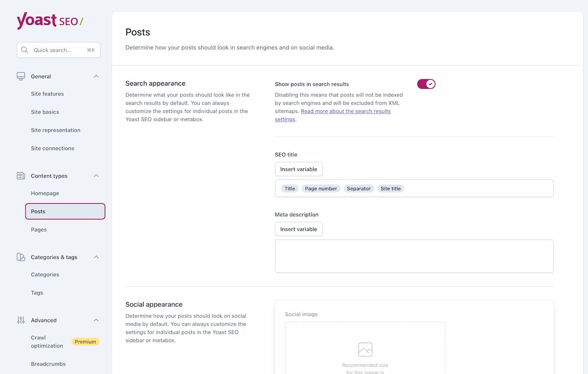
Task: Open Homepage settings
Action: [x=45, y=193]
